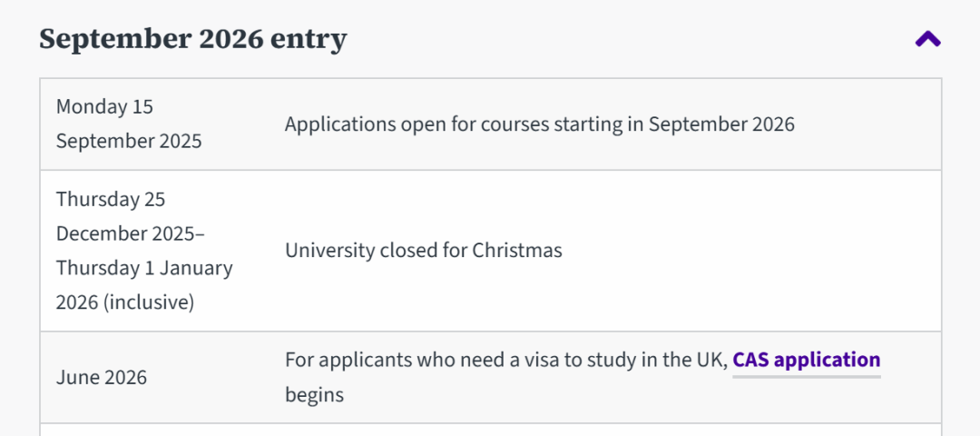Click the 'September 2025' text in first row
The image size is (980, 436).
click(129, 142)
